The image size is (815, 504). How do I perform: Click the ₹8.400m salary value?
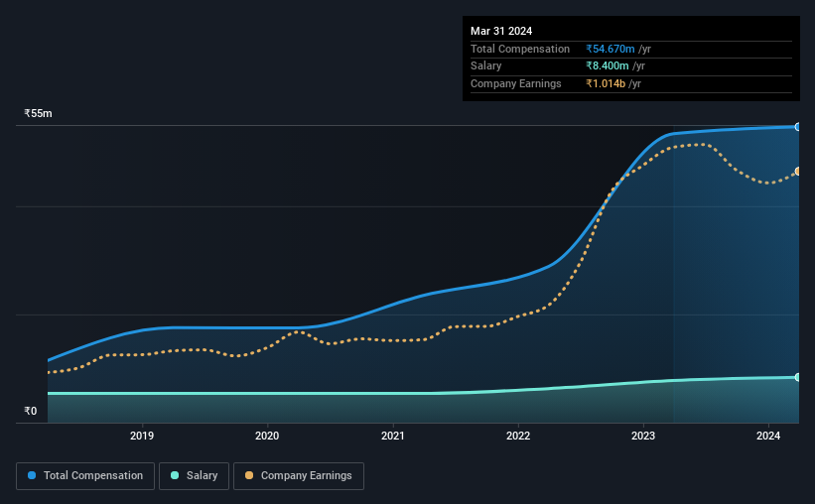click(x=608, y=66)
